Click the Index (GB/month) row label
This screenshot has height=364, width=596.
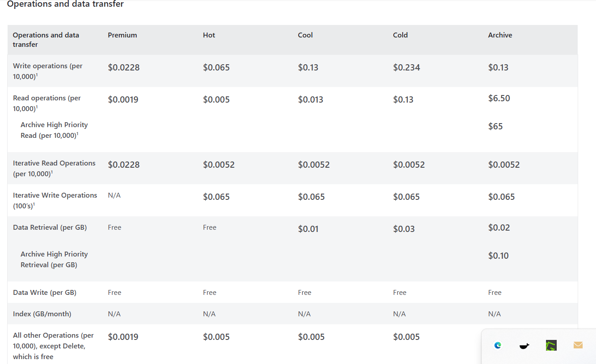pyautogui.click(x=42, y=314)
